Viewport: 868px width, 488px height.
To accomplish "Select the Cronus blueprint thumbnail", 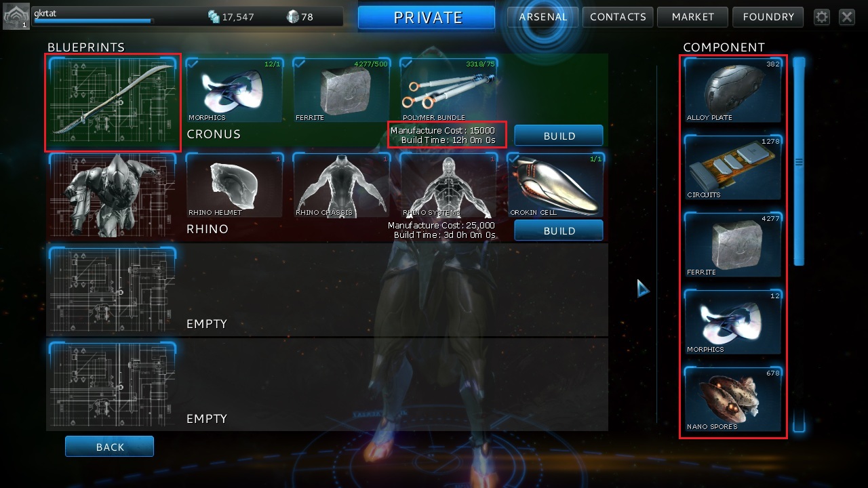I will click(x=113, y=102).
